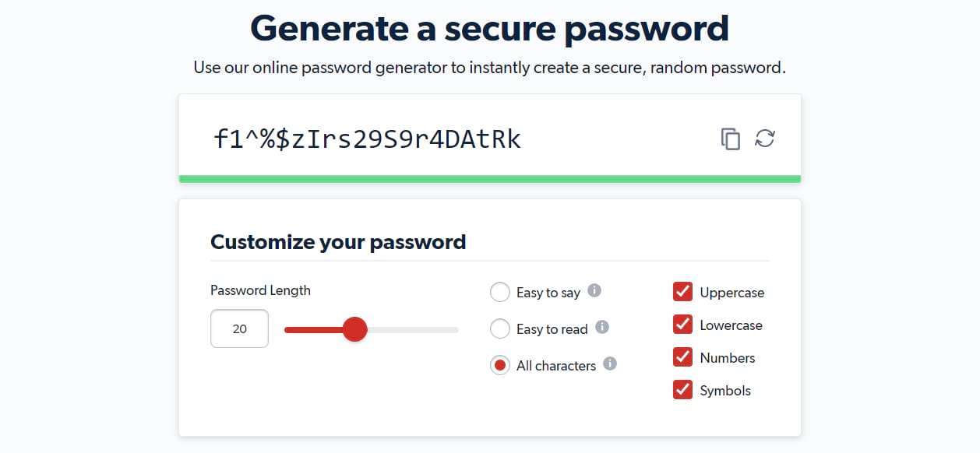The height and width of the screenshot is (453, 980).
Task: Open info icon beside Easy to say
Action: (594, 291)
